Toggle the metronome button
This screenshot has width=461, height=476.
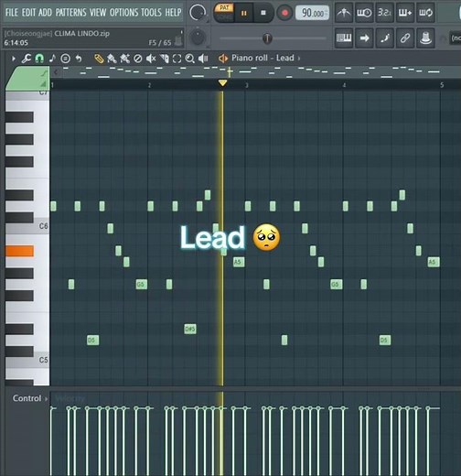tap(344, 13)
